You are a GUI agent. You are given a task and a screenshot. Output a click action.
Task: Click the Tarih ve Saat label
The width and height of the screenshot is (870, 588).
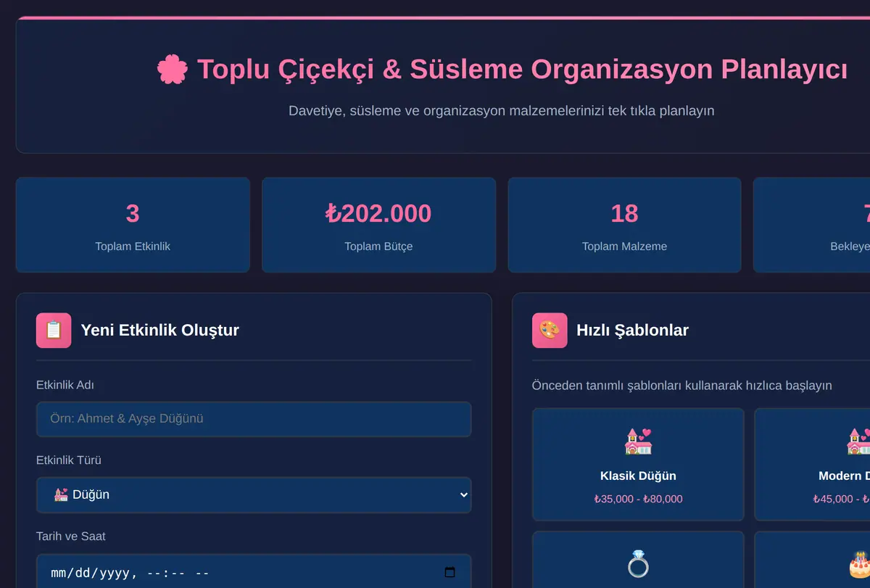click(71, 537)
